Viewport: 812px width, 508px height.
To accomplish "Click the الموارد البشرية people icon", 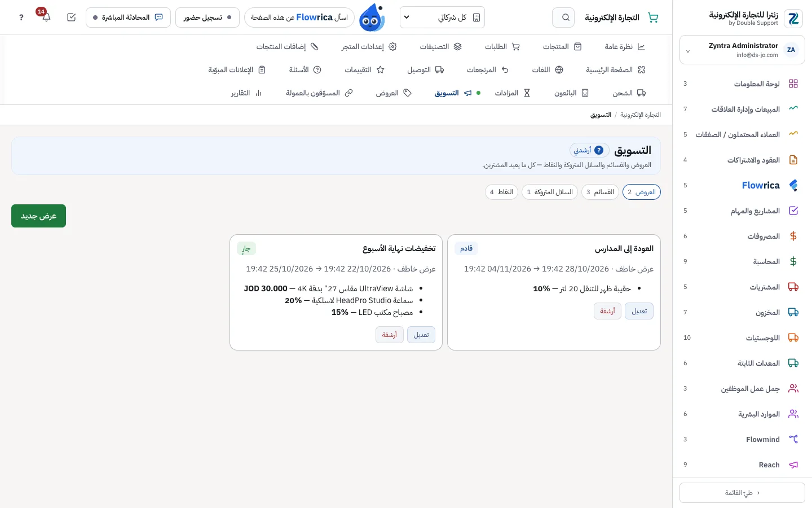I will 793,414.
